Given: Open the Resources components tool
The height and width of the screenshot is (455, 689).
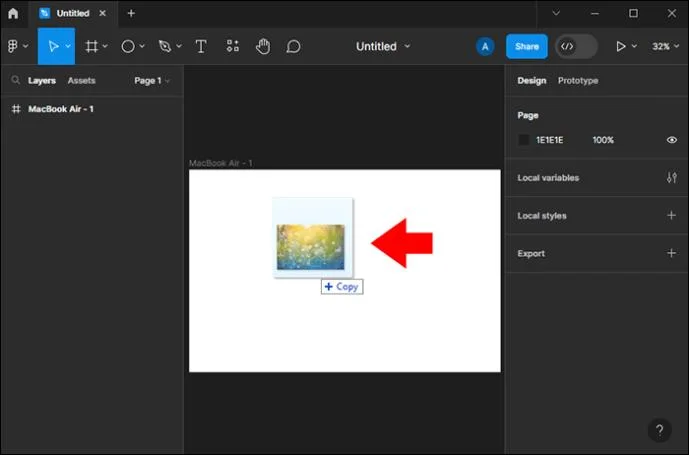Looking at the screenshot, I should point(233,46).
